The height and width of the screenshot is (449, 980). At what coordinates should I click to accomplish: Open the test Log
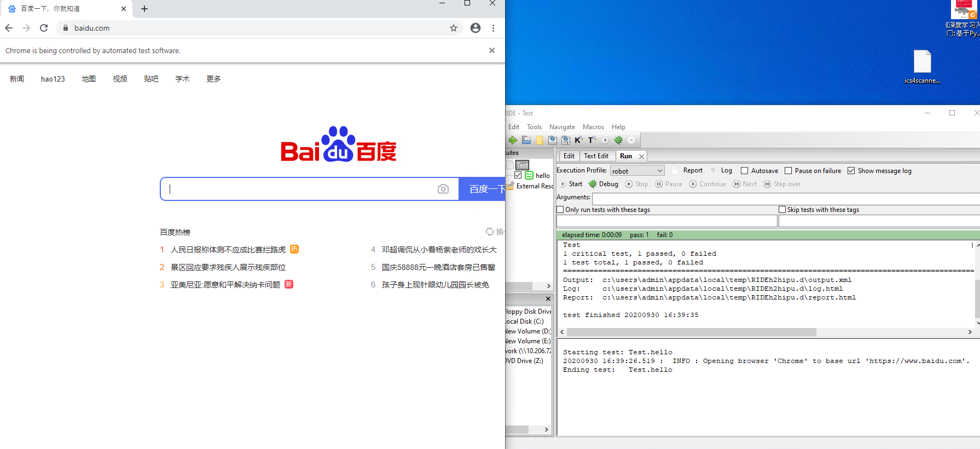(721, 170)
